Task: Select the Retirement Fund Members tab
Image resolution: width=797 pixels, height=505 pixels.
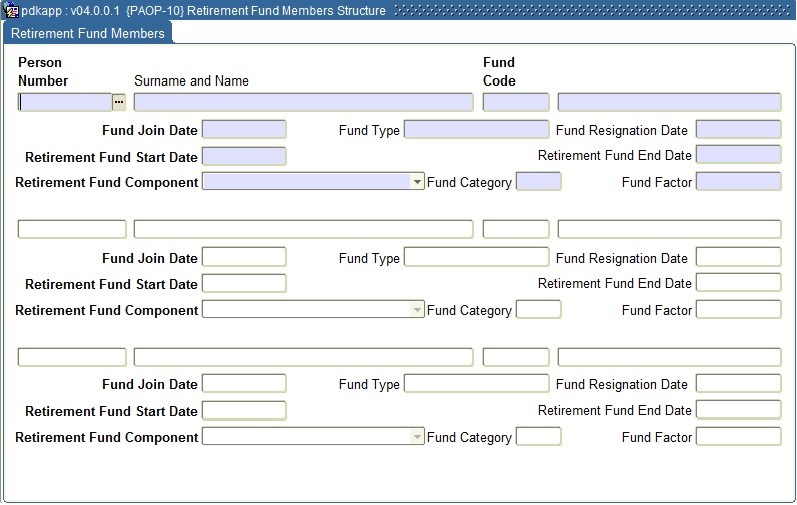Action: pyautogui.click(x=88, y=33)
